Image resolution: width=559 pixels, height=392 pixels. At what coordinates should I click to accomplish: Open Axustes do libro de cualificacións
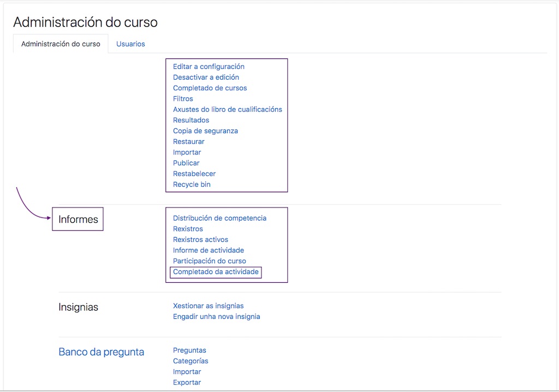coord(228,109)
